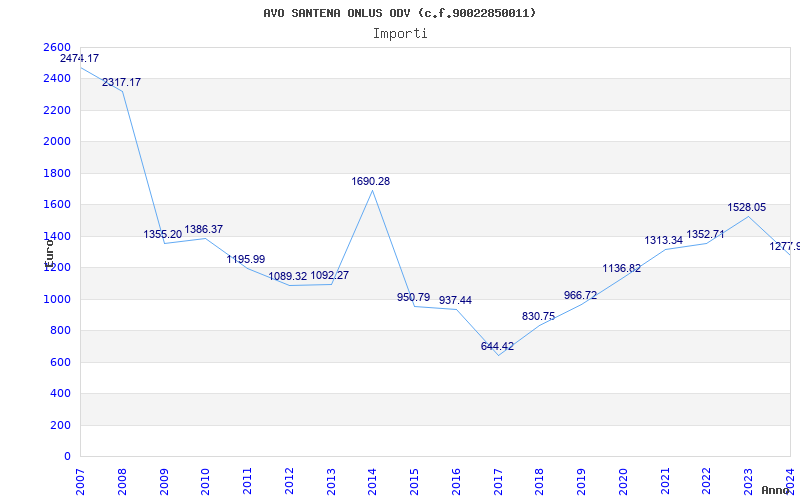Click the 1386.37 value label
Image resolution: width=800 pixels, height=500 pixels.
204,229
